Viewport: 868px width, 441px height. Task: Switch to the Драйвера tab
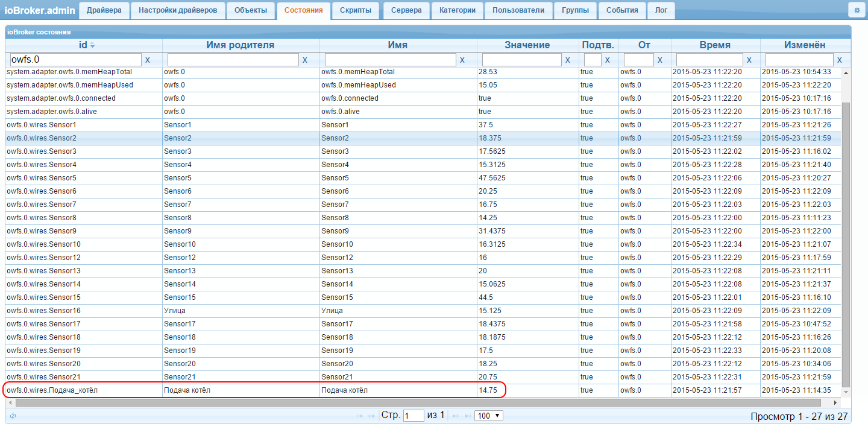104,10
